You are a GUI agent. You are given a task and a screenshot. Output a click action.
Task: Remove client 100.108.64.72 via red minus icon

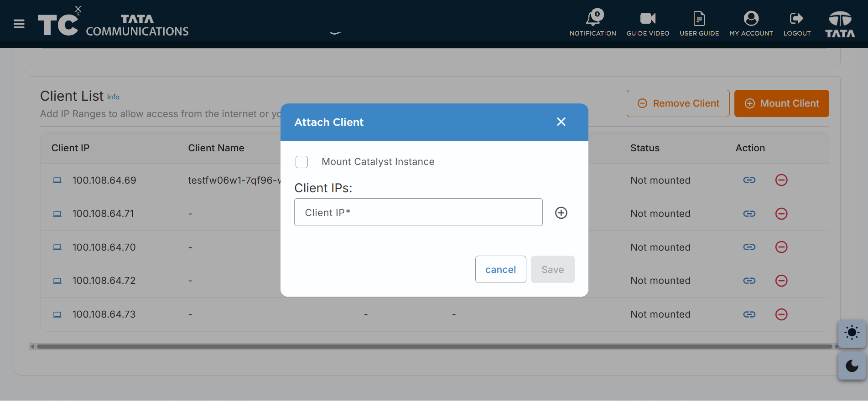[781, 281]
